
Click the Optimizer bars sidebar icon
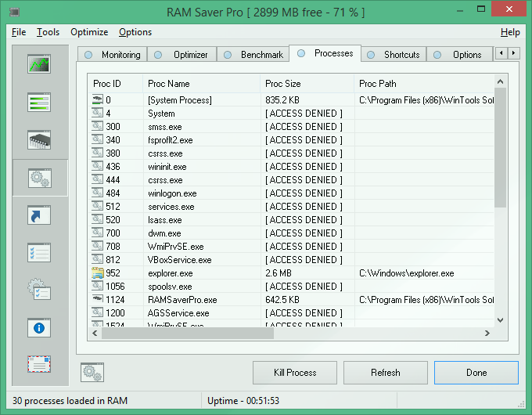click(x=39, y=103)
